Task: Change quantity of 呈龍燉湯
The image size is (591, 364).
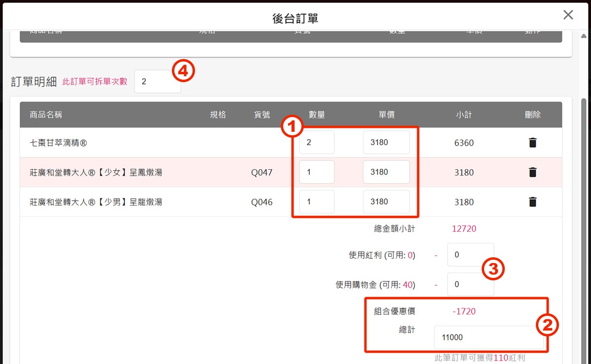Action: [x=317, y=201]
